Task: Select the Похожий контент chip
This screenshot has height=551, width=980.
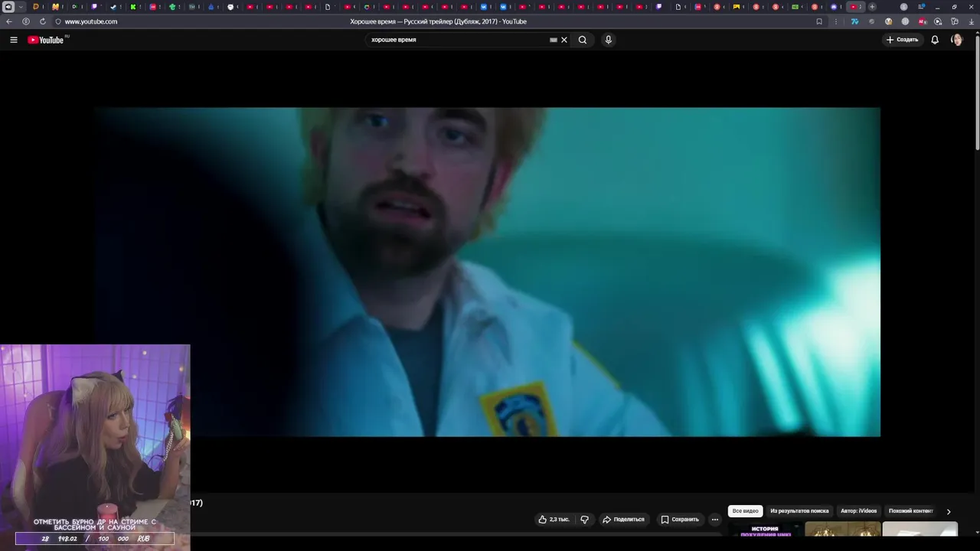Action: tap(911, 511)
